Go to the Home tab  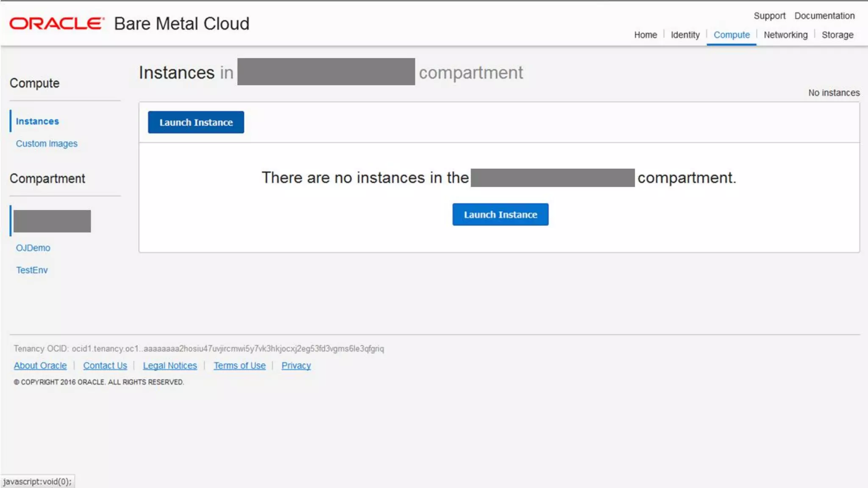point(645,35)
